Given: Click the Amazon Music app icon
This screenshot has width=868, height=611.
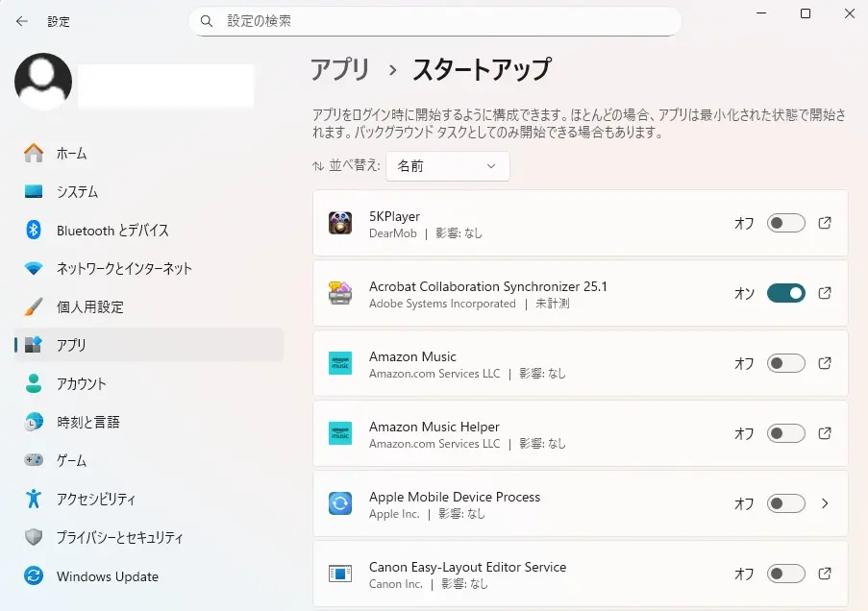Looking at the screenshot, I should (x=344, y=363).
